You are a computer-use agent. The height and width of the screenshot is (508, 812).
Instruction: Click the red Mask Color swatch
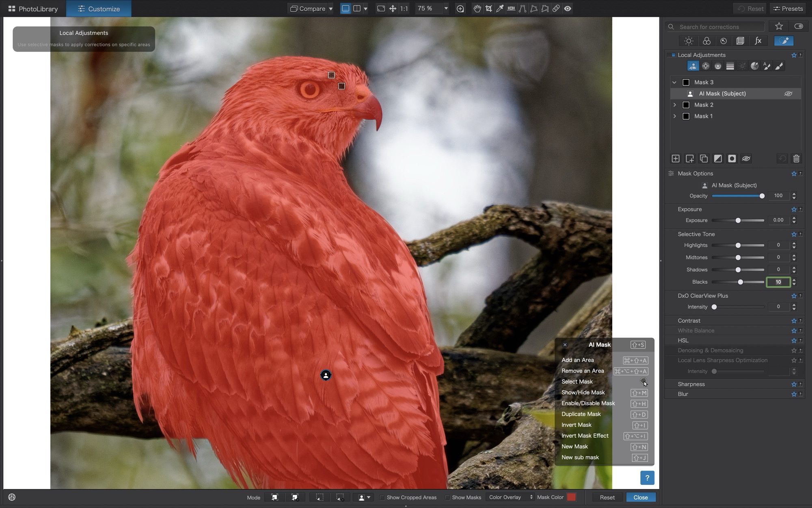571,497
